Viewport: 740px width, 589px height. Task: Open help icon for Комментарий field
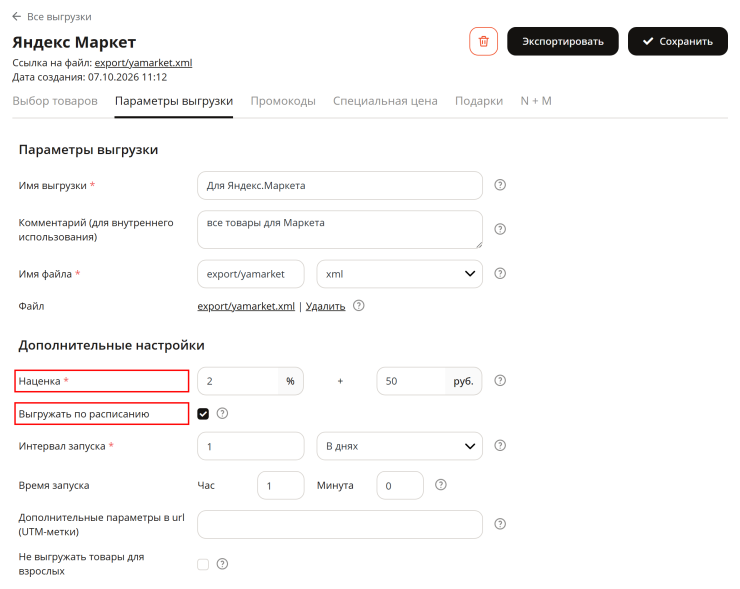(x=500, y=229)
